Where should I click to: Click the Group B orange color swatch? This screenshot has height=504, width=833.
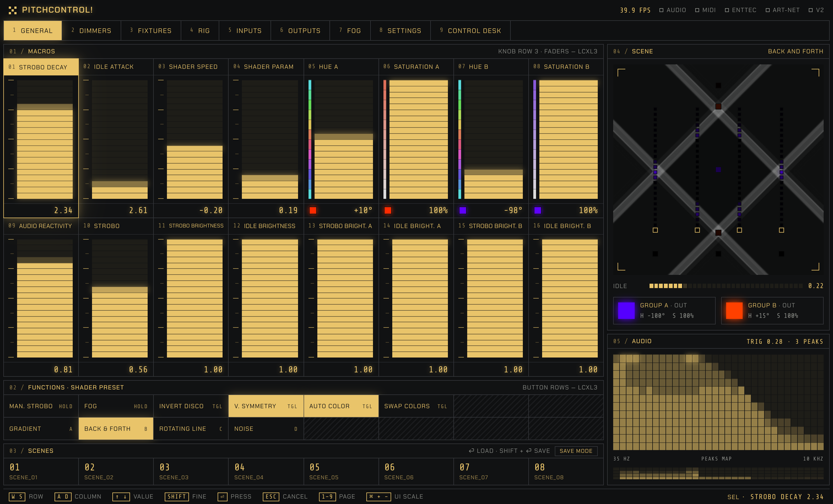pyautogui.click(x=734, y=310)
